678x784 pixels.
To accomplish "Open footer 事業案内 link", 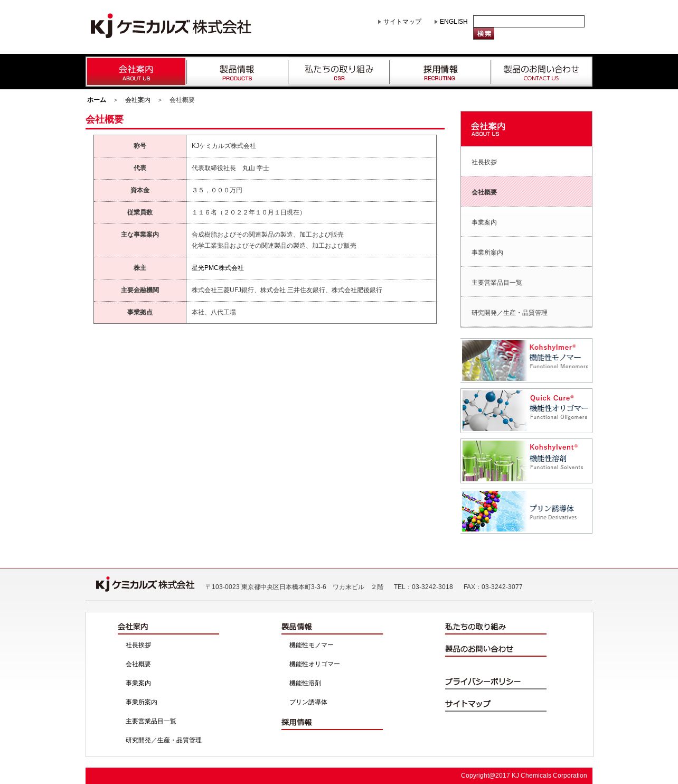I will coord(138,683).
